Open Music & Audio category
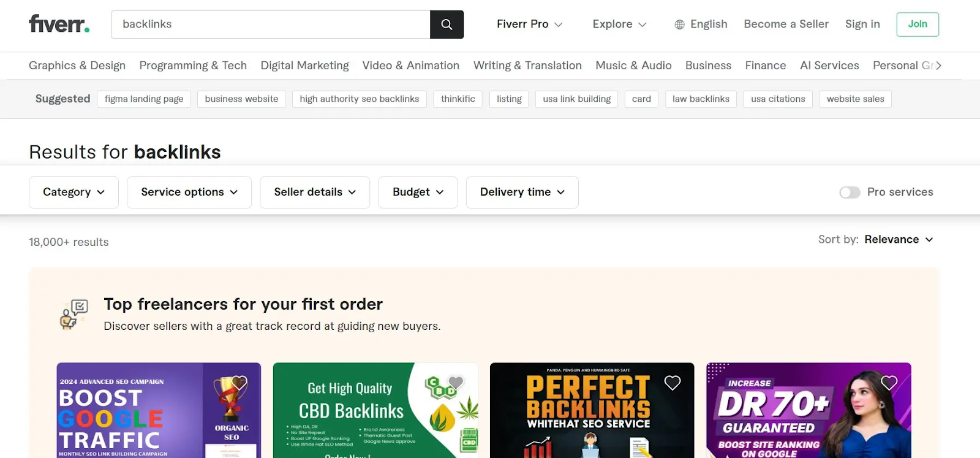The width and height of the screenshot is (980, 458). (633, 66)
